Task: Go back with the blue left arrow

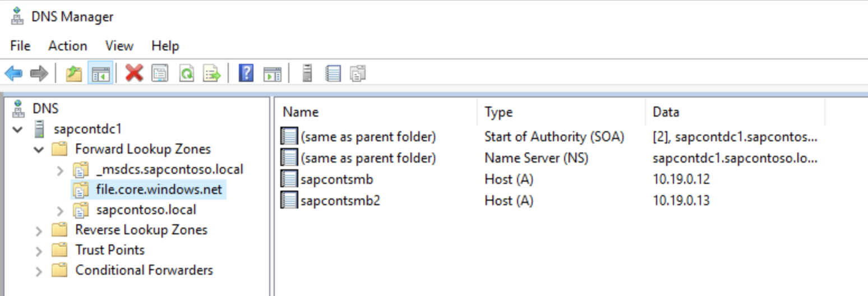Action: pyautogui.click(x=13, y=73)
